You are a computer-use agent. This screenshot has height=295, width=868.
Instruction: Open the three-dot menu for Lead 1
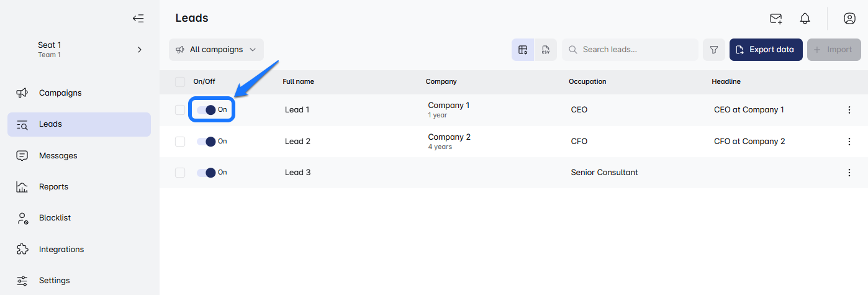click(849, 110)
